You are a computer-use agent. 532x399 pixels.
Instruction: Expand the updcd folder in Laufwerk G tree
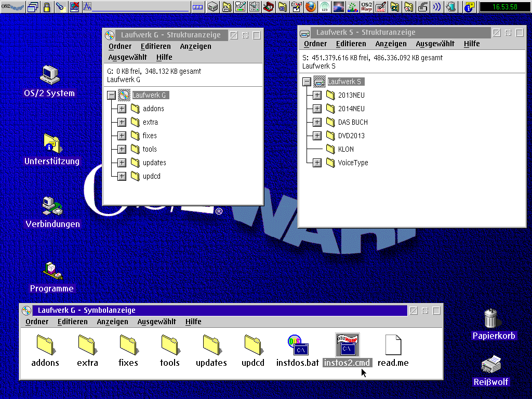tap(122, 177)
